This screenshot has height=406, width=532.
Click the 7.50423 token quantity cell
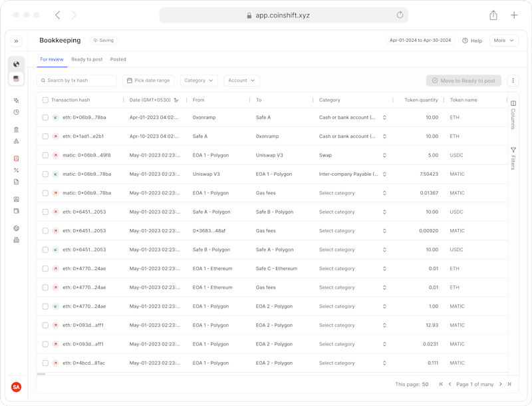tap(429, 174)
